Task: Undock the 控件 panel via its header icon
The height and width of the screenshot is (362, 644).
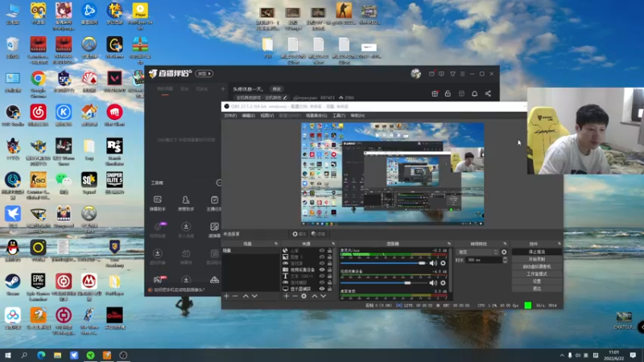Action: tap(559, 244)
